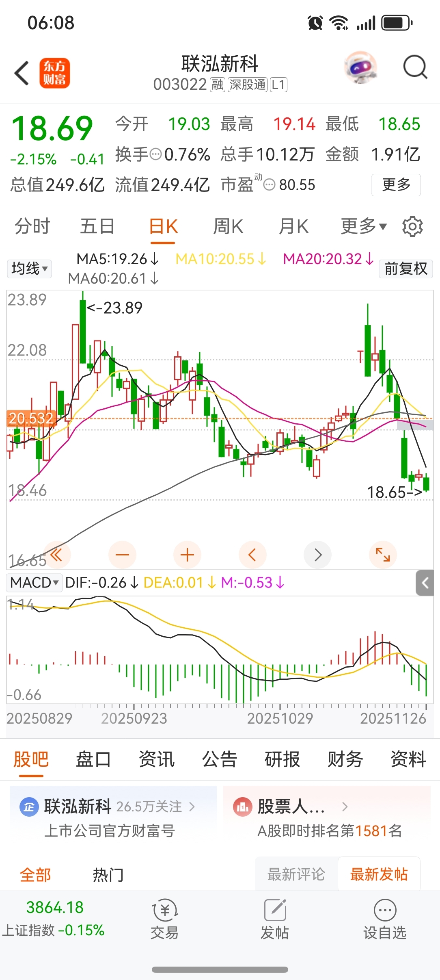Expand 股票人气 ranking card arrow
440x980 pixels.
point(345,807)
